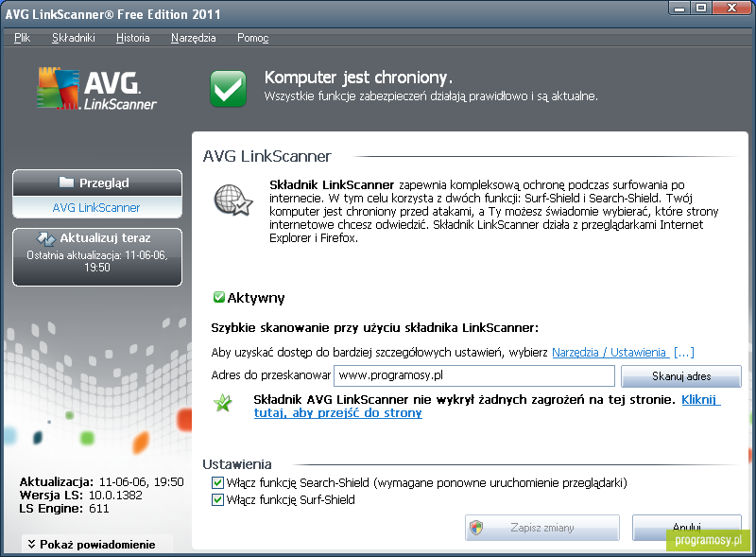Click the Skanuj adres button
The width and height of the screenshot is (756, 557).
point(680,376)
